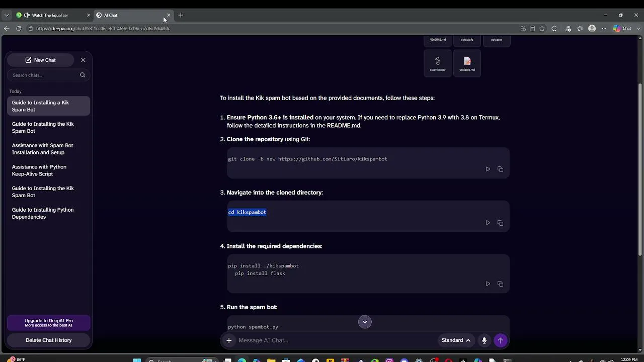Open the README.md attachment
The height and width of the screenshot is (362, 644).
click(x=438, y=40)
